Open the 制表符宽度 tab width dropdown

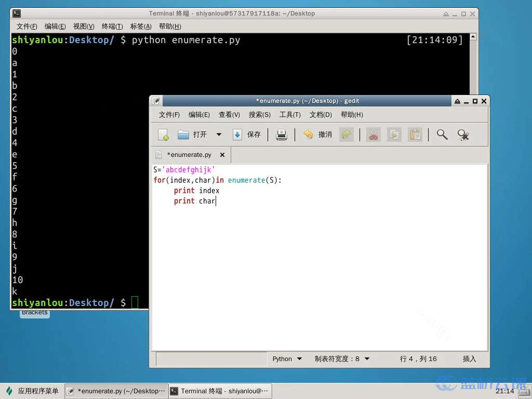[342, 359]
